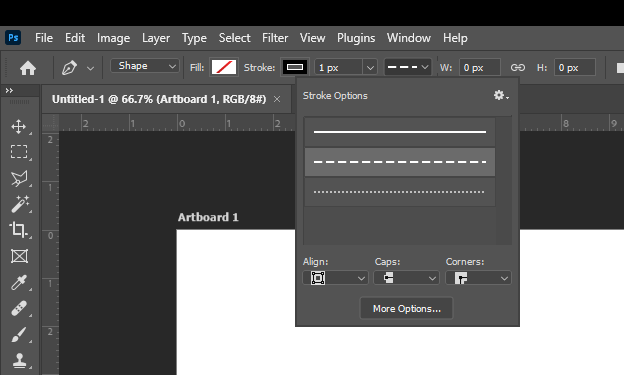Open the Select menu
Screen dimensions: 624x375
tap(234, 38)
